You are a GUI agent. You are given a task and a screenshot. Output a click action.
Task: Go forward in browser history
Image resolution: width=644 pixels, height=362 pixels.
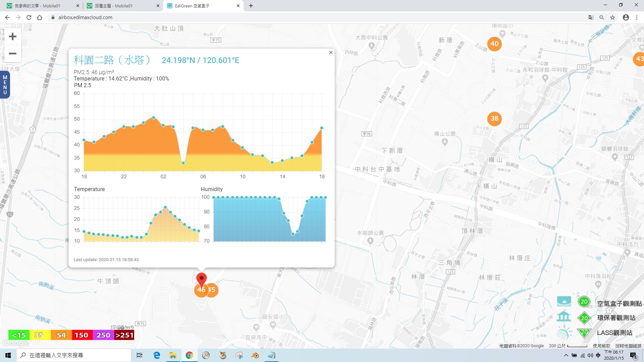[18, 17]
